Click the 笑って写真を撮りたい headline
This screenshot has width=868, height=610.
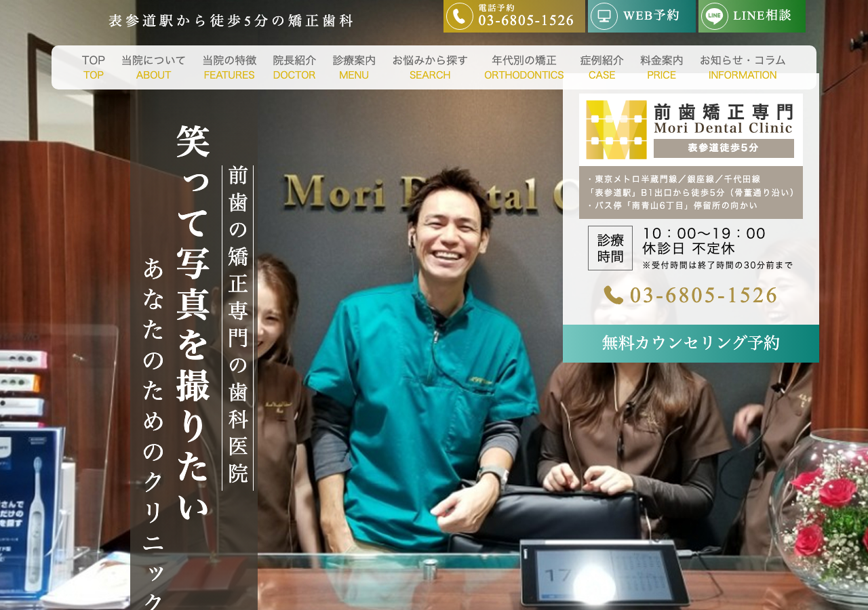click(x=193, y=323)
